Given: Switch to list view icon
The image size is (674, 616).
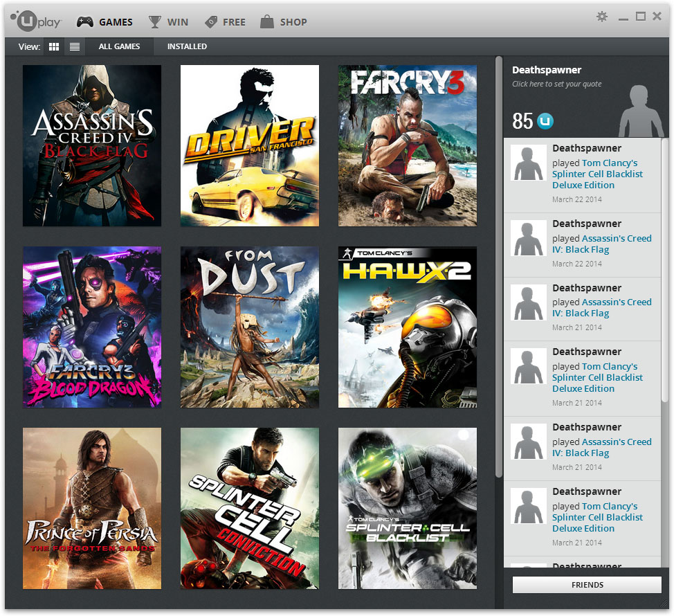Looking at the screenshot, I should point(74,46).
